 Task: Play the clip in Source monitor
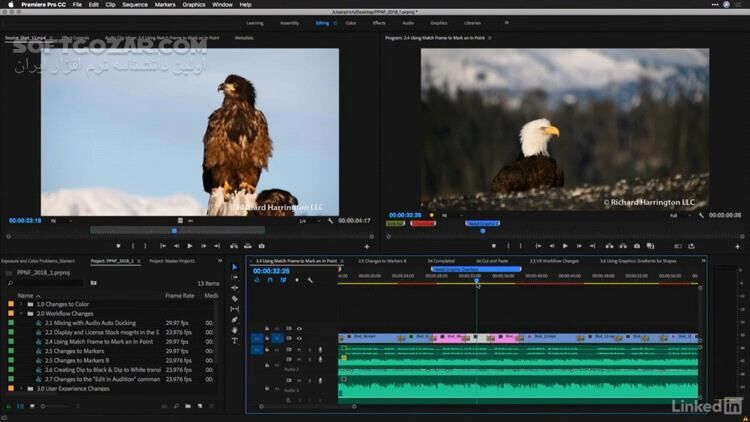pos(190,246)
